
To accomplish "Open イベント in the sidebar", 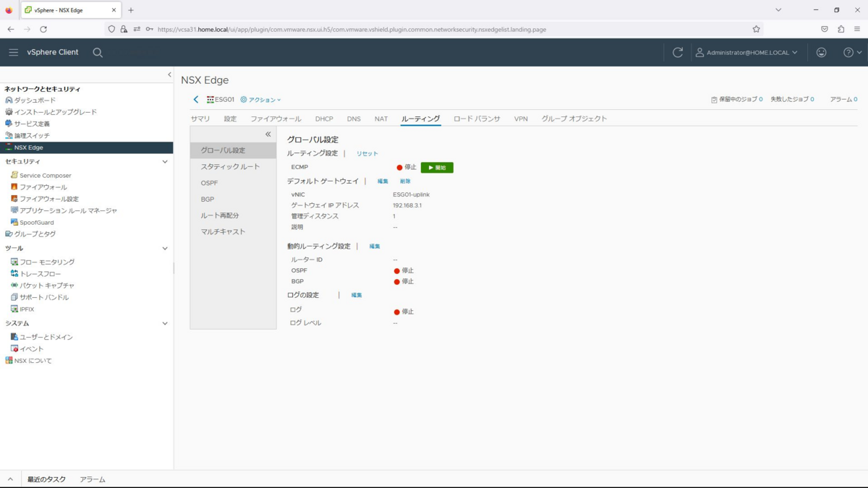I will (x=31, y=349).
